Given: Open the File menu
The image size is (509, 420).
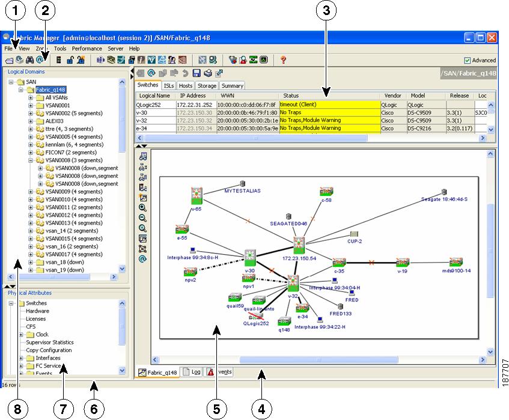Looking at the screenshot, I should click(8, 48).
